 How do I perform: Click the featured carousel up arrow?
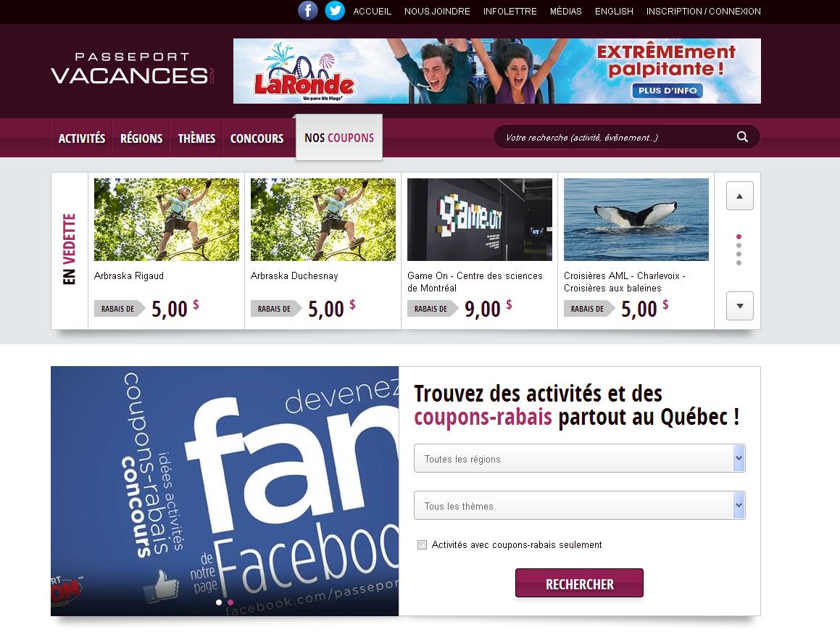[x=740, y=196]
